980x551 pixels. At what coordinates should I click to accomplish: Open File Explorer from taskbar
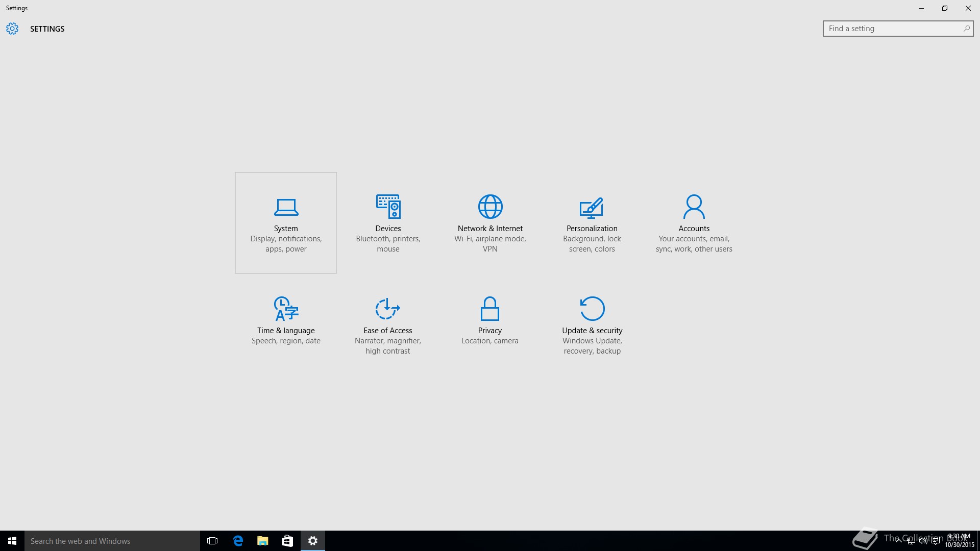263,541
